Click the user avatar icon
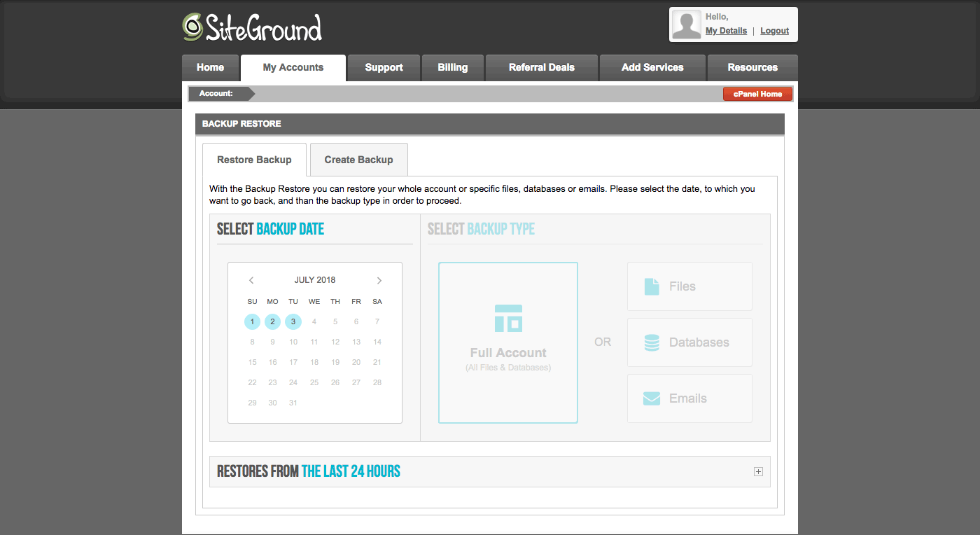Viewport: 980px width, 535px height. coord(686,25)
